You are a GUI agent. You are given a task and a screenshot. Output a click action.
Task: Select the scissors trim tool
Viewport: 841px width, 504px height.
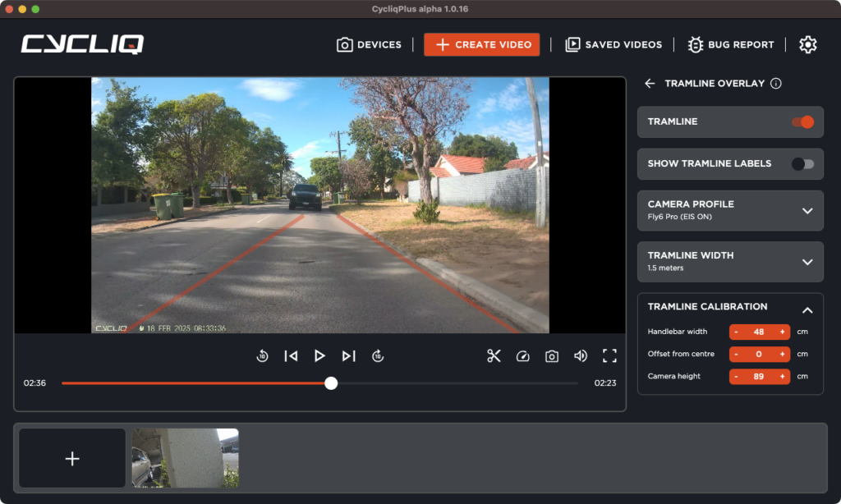[x=494, y=355]
